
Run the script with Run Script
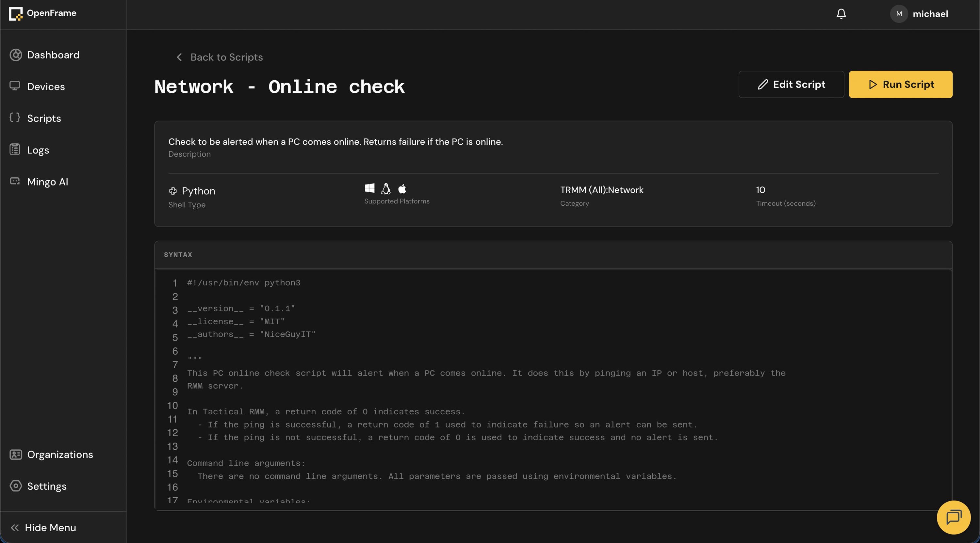pos(901,85)
